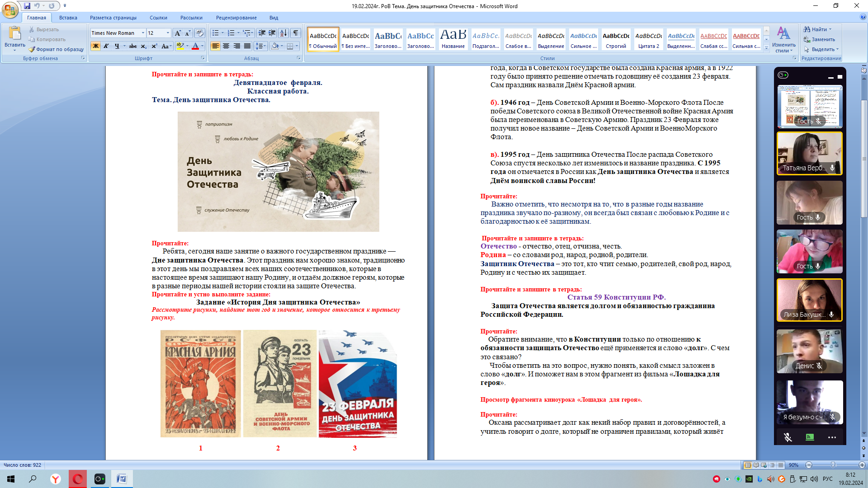Toggle bold (Ж) formatting
This screenshot has width=868, height=488.
pos(95,46)
